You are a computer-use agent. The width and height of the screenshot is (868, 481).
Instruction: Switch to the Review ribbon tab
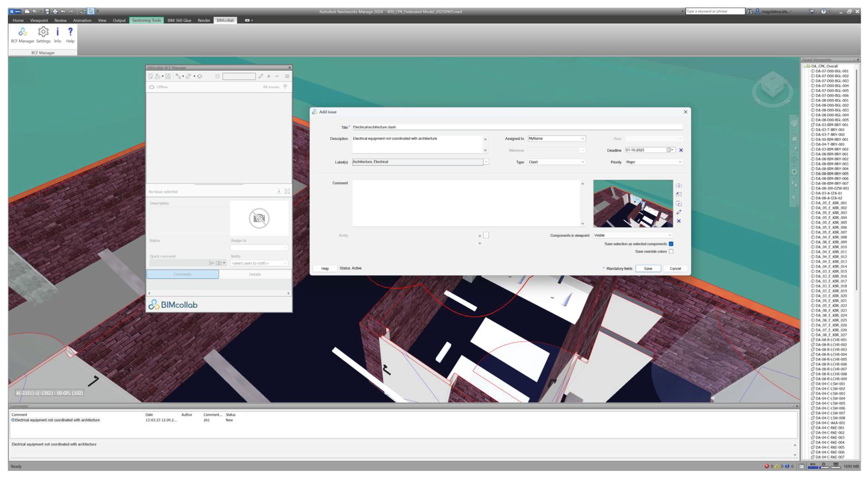pyautogui.click(x=60, y=20)
